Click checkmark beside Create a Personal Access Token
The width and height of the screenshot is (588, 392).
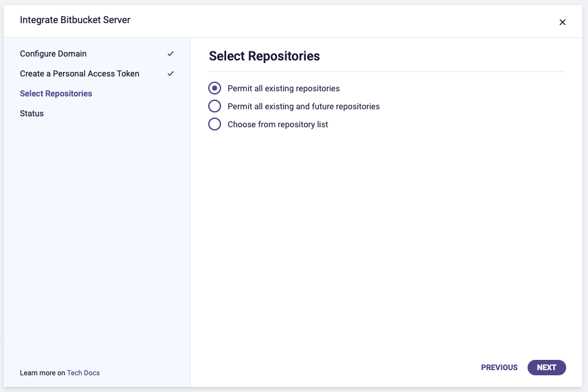pyautogui.click(x=171, y=73)
